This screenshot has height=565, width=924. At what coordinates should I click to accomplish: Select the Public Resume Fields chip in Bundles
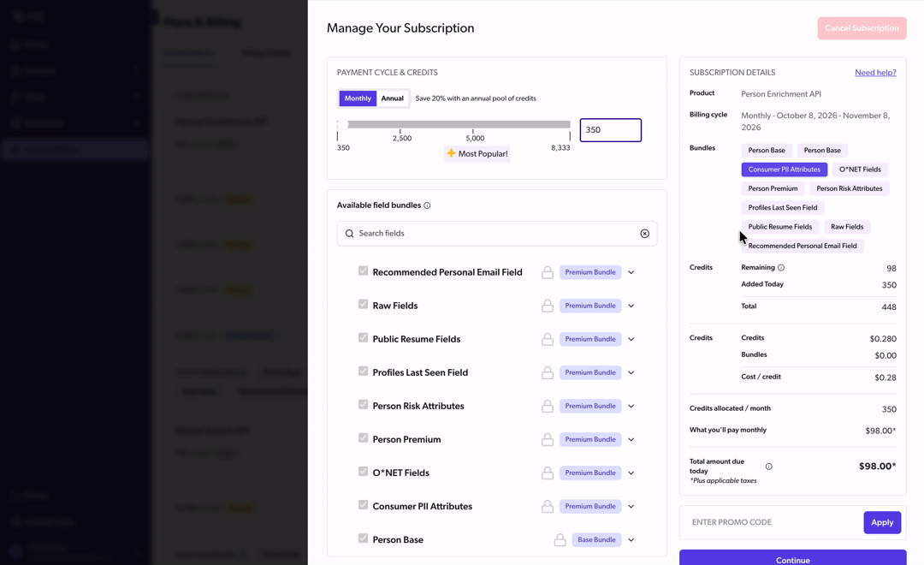click(779, 227)
